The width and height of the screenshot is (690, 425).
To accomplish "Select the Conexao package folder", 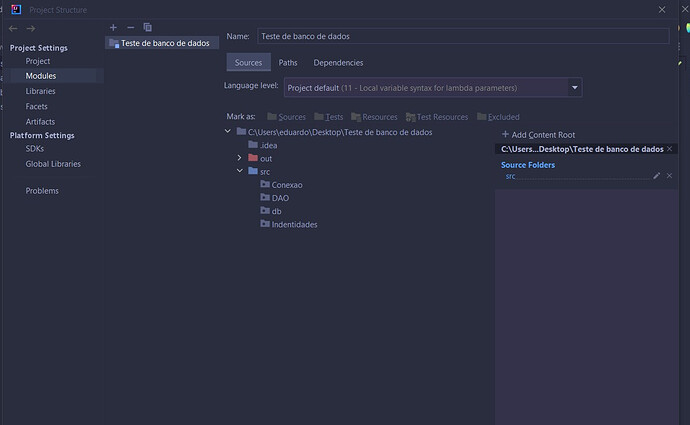I will [x=281, y=185].
